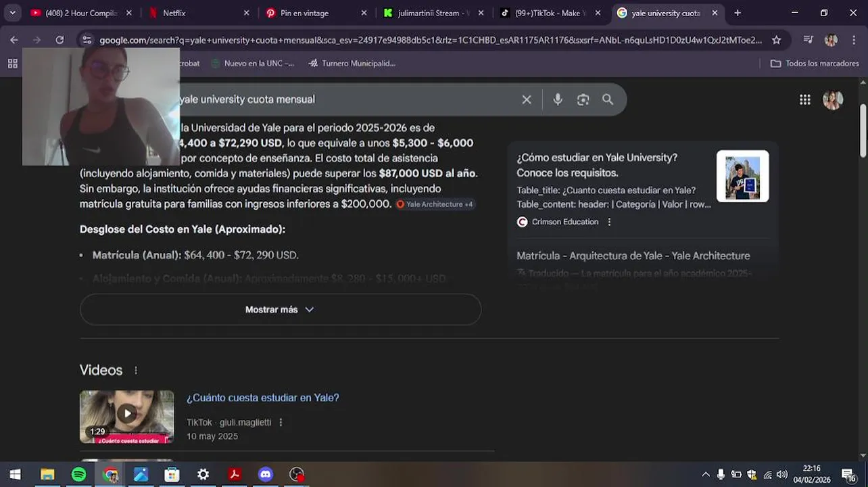This screenshot has height=487, width=868.
Task: Open the Crimson Education thumbnail image
Action: (x=742, y=177)
